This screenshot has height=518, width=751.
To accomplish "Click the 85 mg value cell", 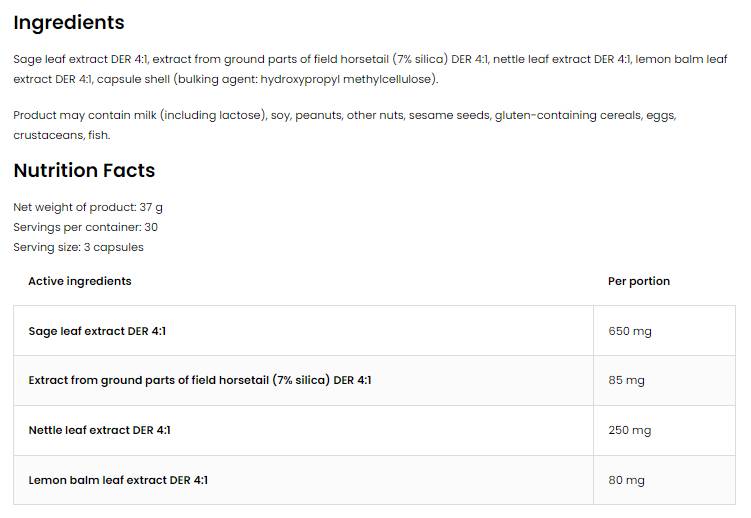I will coord(626,380).
